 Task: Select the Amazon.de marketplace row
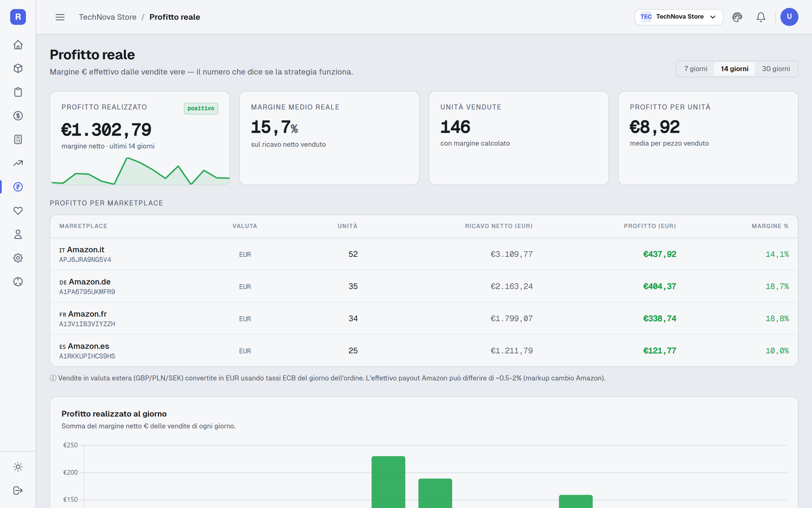click(424, 286)
